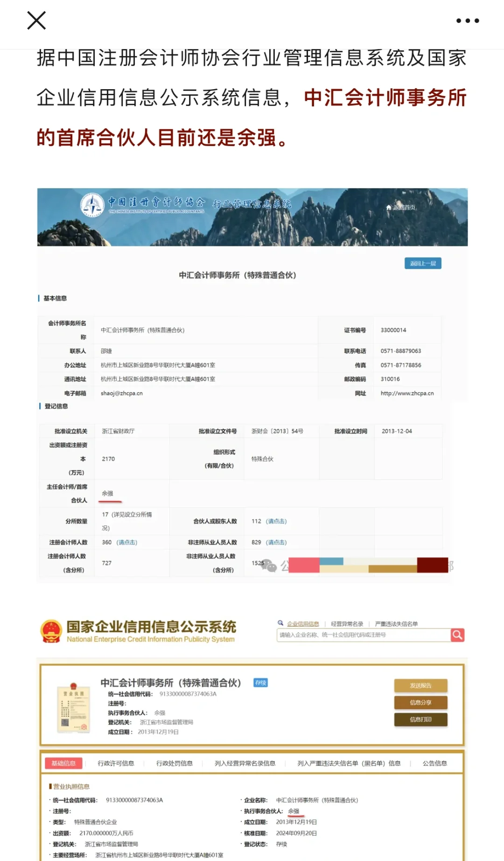Click the magnifier icon beside 企业信用信息
The image size is (504, 861).
[280, 623]
